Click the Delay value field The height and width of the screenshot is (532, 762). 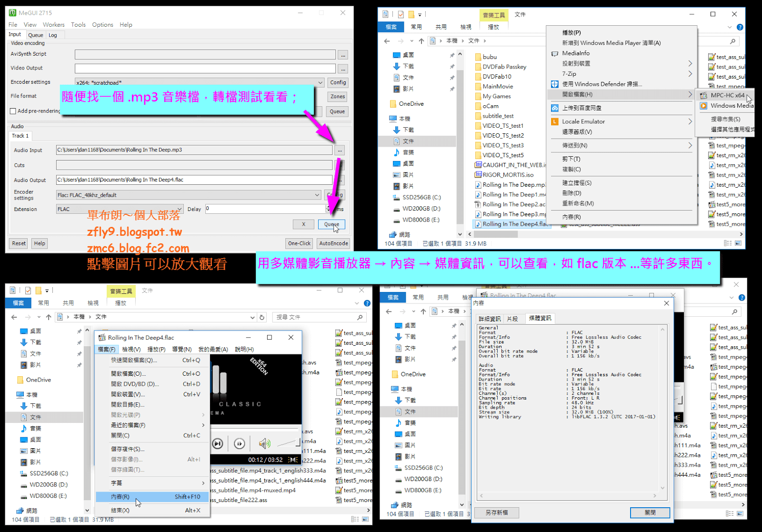click(x=266, y=209)
